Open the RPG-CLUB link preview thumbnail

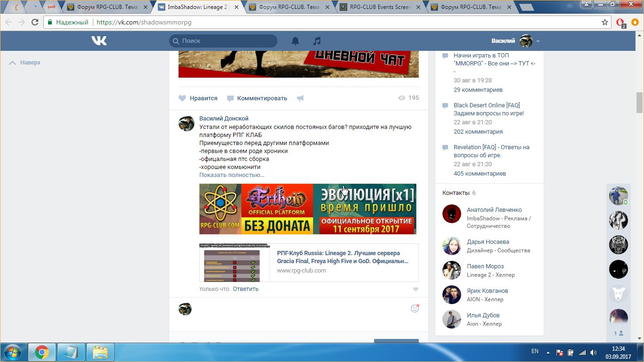(x=235, y=263)
